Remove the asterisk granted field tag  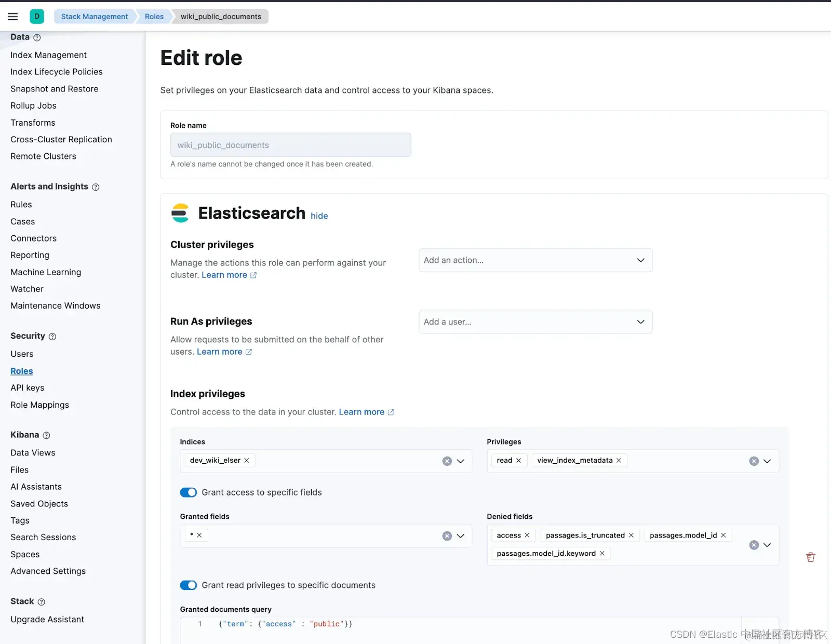coord(199,535)
